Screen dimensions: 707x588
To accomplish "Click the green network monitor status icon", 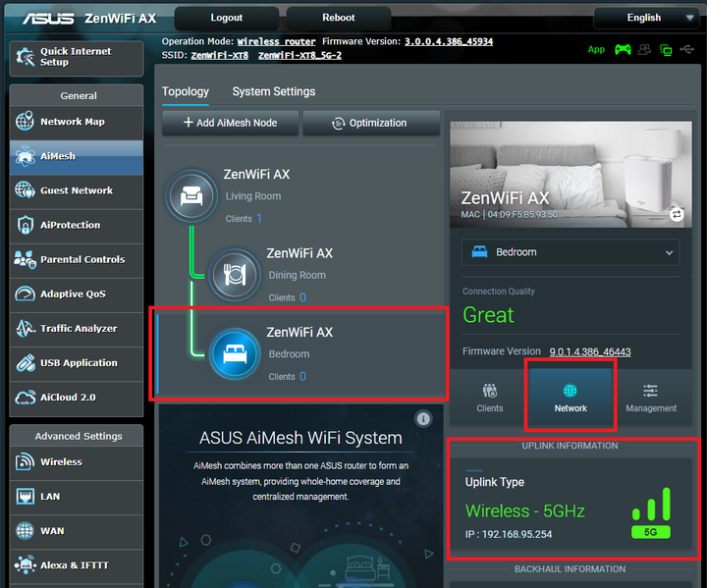I will pos(666,50).
